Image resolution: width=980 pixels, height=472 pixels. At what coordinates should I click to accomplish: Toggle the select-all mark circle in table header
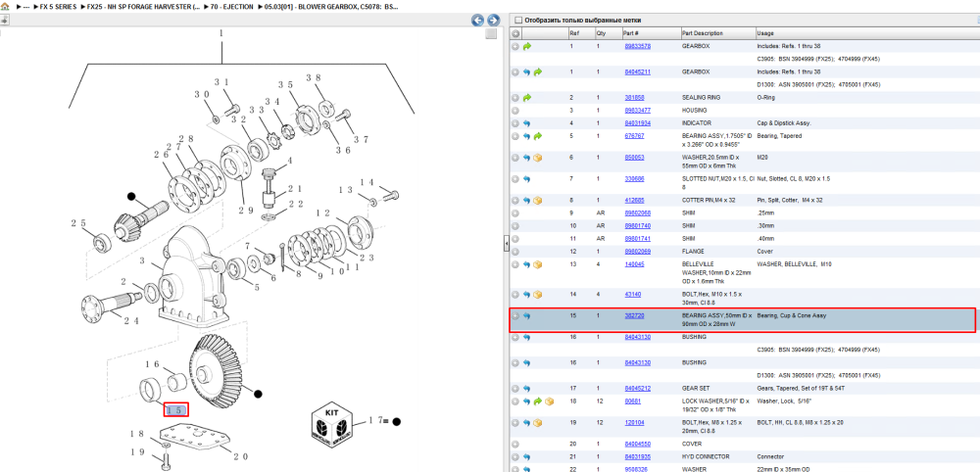tap(515, 33)
